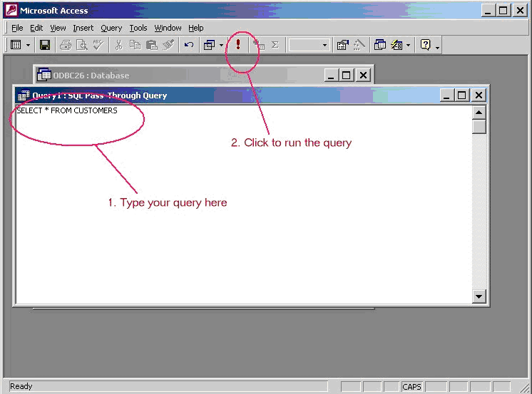
Task: Open the Edit menu
Action: pos(36,28)
